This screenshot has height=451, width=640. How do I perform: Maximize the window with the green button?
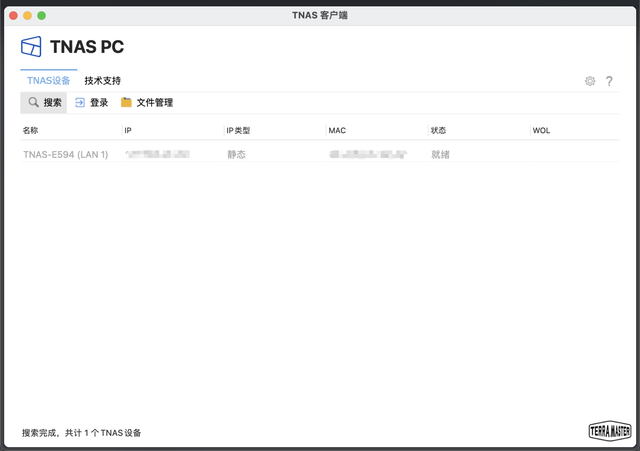(x=41, y=16)
